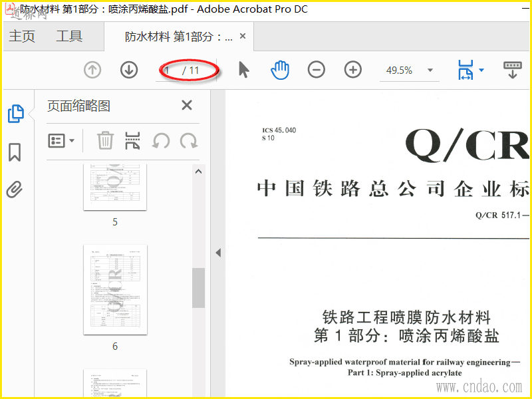Open the 工具 tab
This screenshot has width=532, height=399.
pyautogui.click(x=69, y=36)
